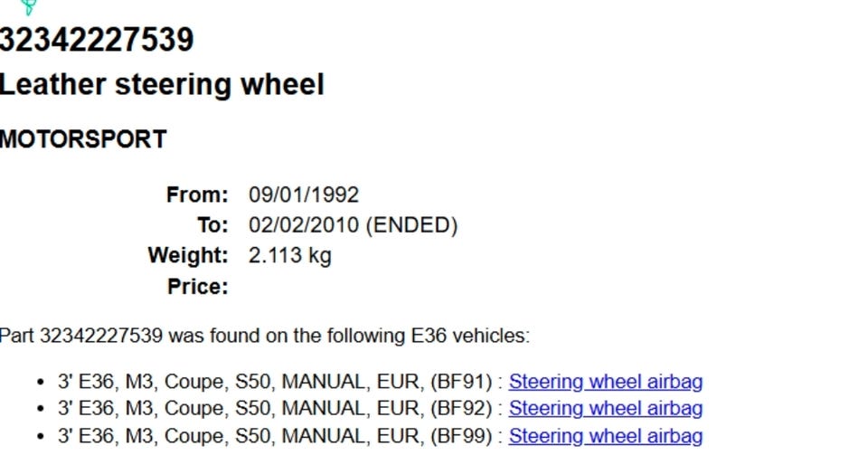Click the From: label
The image size is (868, 474).
(197, 194)
